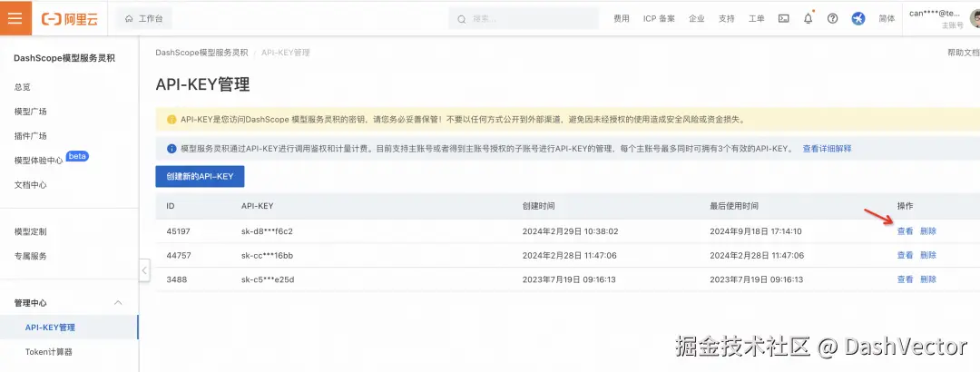This screenshot has height=372, width=980.
Task: Open 模型广场 in sidebar
Action: tap(31, 112)
